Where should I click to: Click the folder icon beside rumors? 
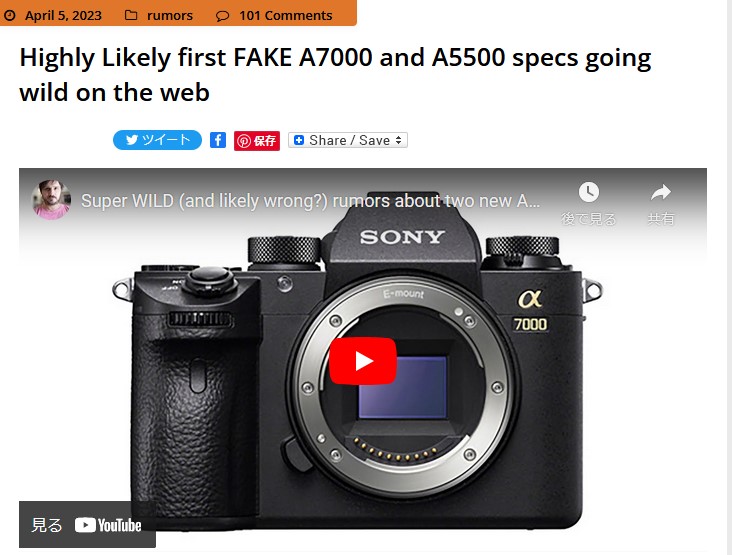click(x=131, y=15)
